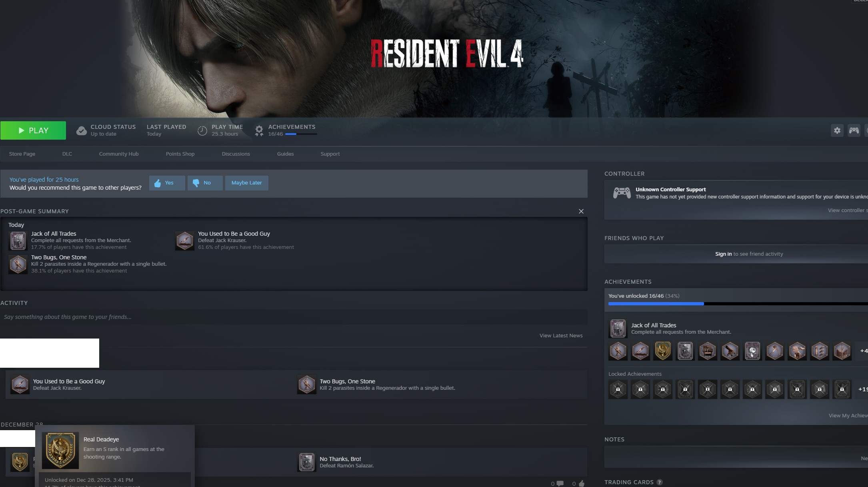Close the Post-Game Summary panel
The height and width of the screenshot is (487, 868).
581,211
